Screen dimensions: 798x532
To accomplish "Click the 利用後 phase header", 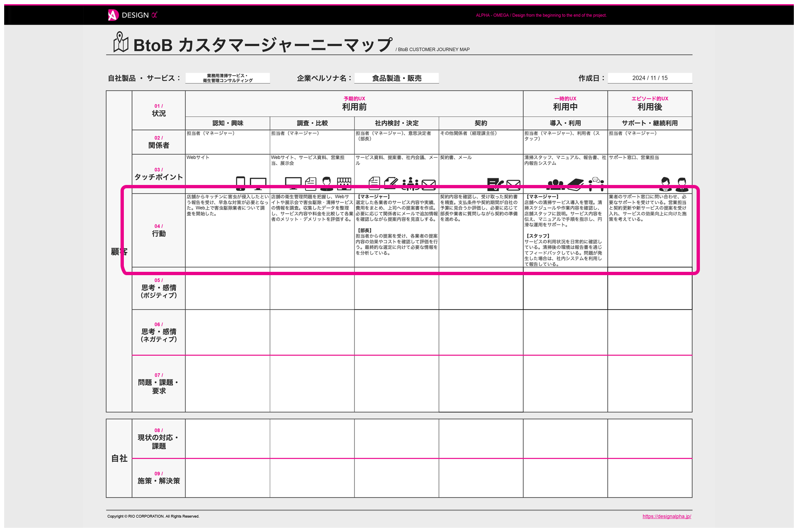I will click(x=650, y=104).
